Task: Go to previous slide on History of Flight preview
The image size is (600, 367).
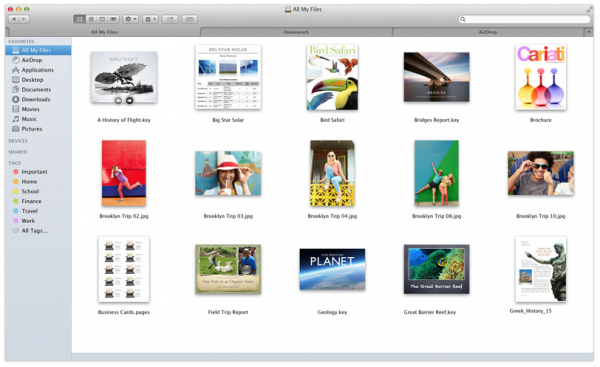Action: (118, 100)
